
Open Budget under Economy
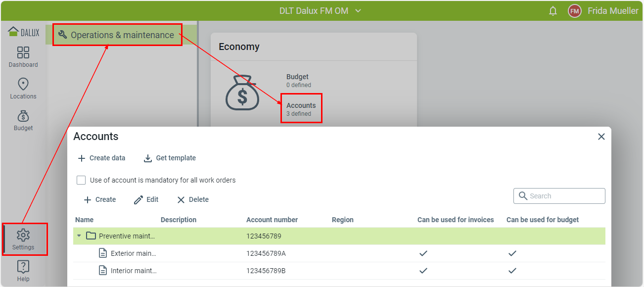pyautogui.click(x=297, y=80)
